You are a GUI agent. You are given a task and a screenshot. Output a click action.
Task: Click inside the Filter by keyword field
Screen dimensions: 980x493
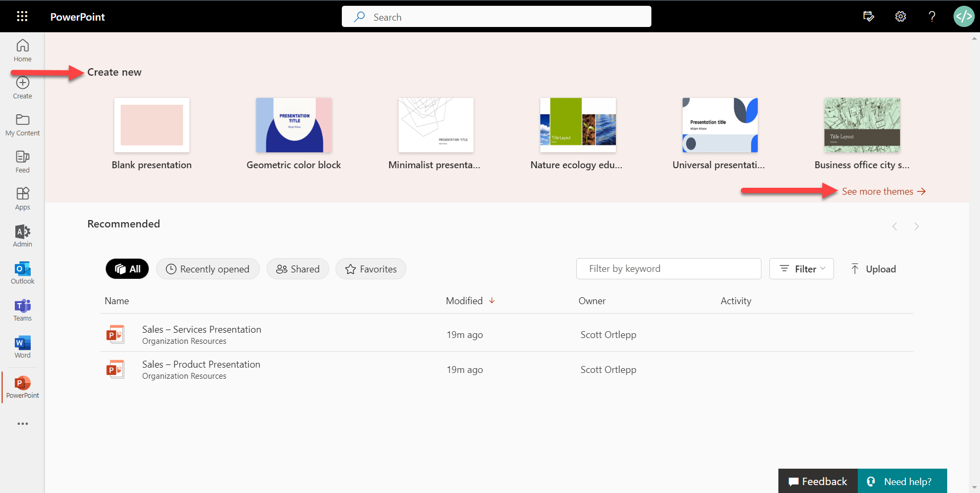click(x=668, y=269)
